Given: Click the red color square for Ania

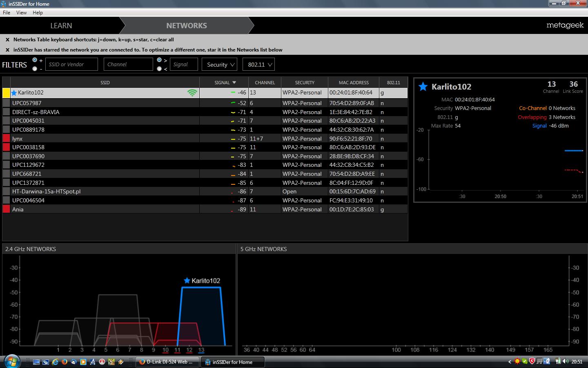Looking at the screenshot, I should point(6,209).
